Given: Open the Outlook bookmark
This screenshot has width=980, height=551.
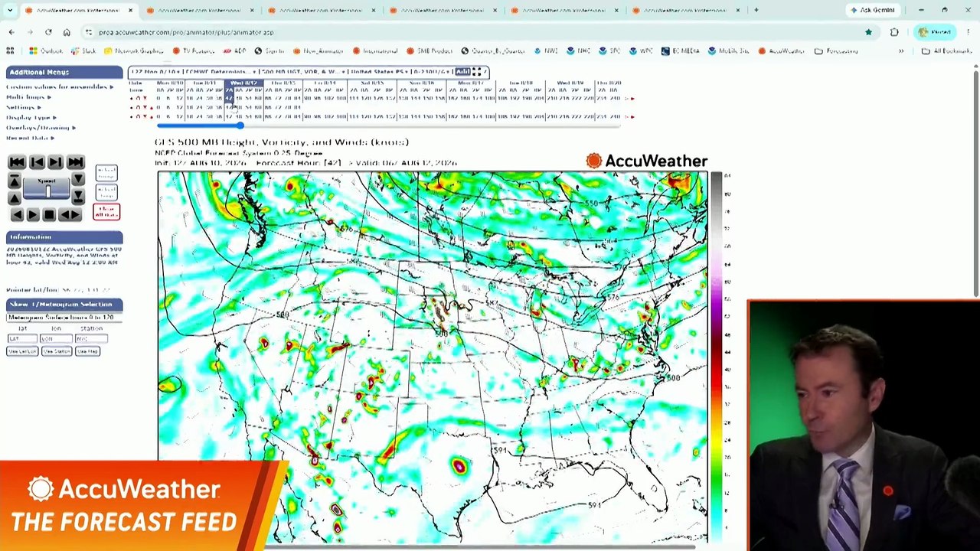Looking at the screenshot, I should coord(47,51).
